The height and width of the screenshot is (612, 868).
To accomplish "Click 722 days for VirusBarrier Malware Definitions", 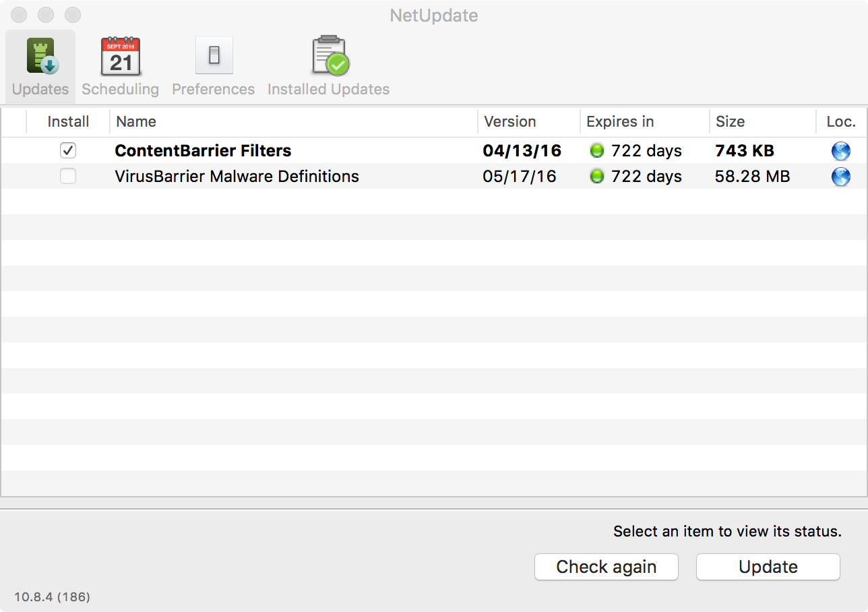I will 646,177.
